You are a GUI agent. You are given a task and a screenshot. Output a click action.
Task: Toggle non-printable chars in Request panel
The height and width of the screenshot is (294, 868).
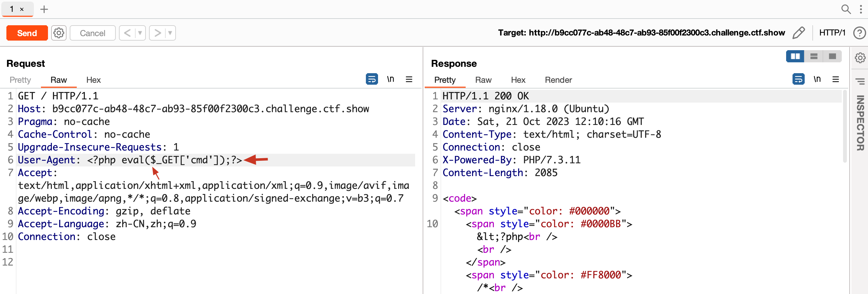(390, 79)
